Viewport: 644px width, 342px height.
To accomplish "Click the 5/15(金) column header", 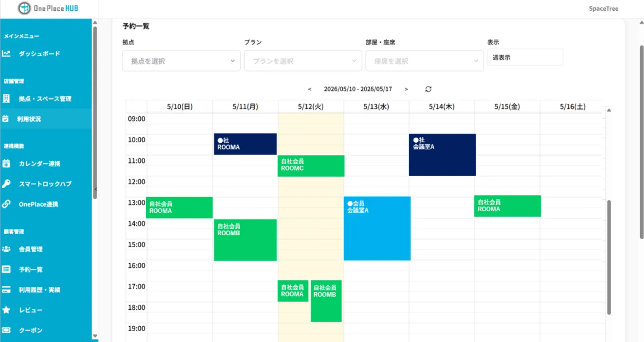I will (x=507, y=107).
